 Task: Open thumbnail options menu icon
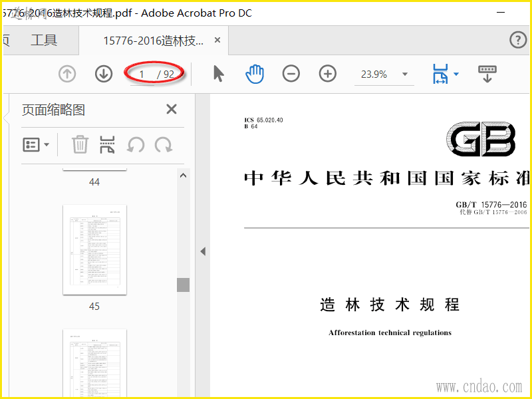click(x=31, y=144)
